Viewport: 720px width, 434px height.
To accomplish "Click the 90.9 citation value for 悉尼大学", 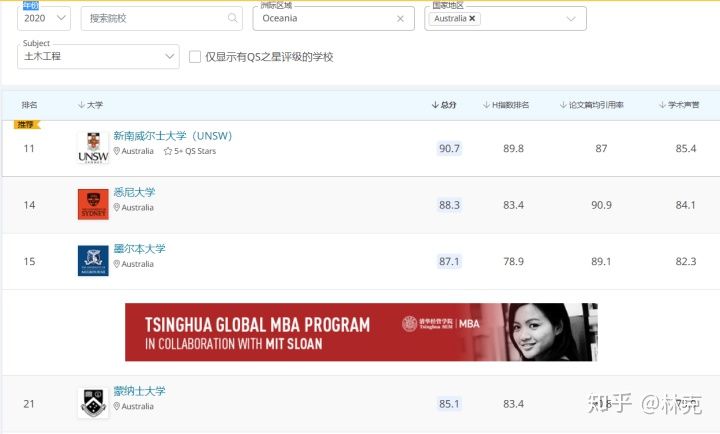I will [602, 205].
